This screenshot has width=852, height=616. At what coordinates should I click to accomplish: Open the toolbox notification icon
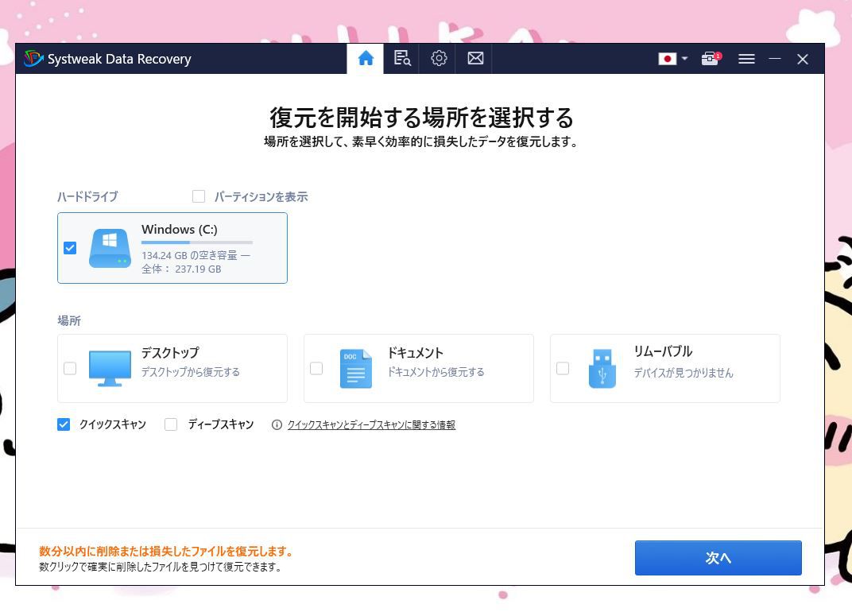pos(710,59)
